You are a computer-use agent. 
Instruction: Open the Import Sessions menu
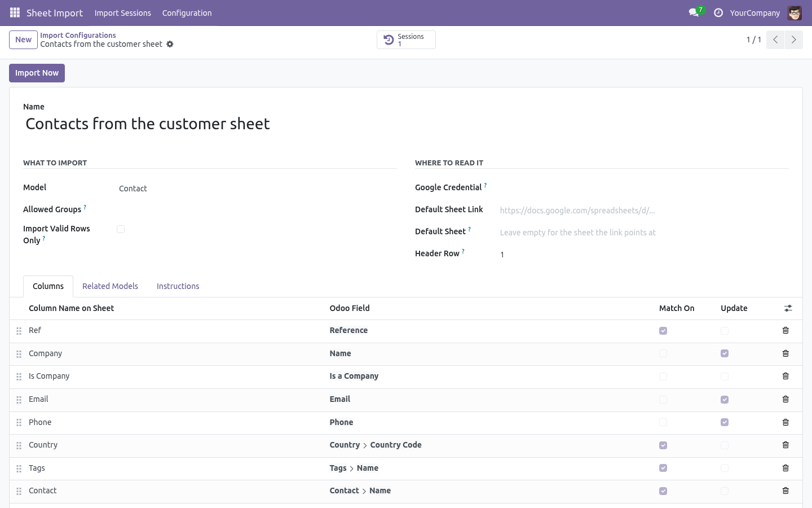122,13
